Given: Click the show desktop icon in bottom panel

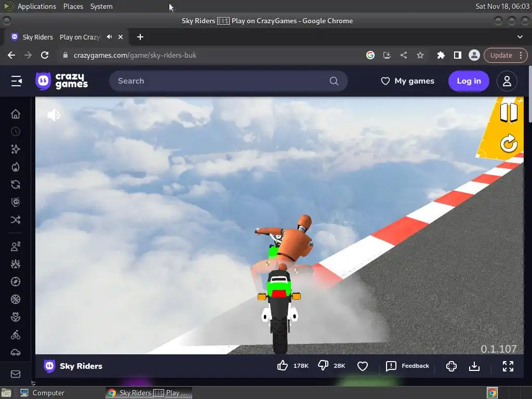Looking at the screenshot, I should point(6,393).
